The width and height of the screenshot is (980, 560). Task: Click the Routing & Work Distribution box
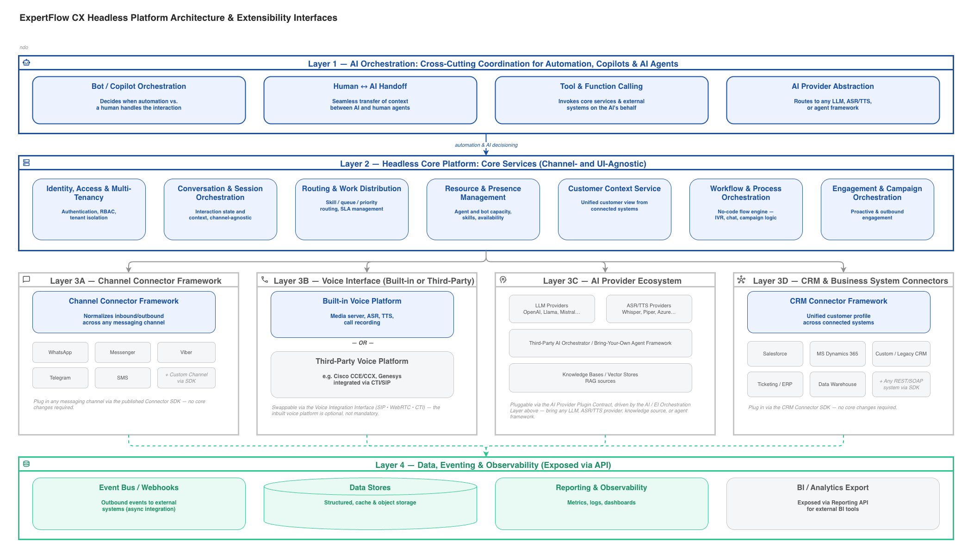[x=352, y=209]
